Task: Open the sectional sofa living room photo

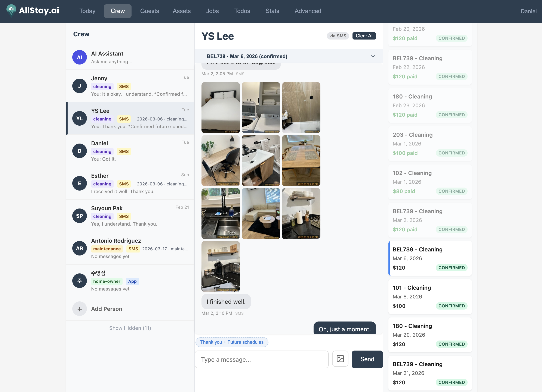Action: click(261, 213)
